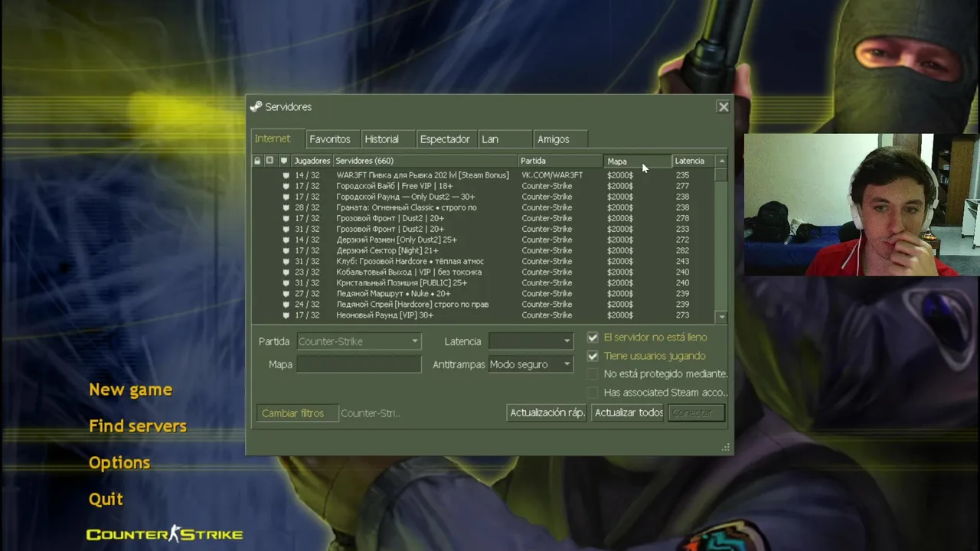Click 'Quit' in main menu
The width and height of the screenshot is (980, 551).
coord(106,499)
